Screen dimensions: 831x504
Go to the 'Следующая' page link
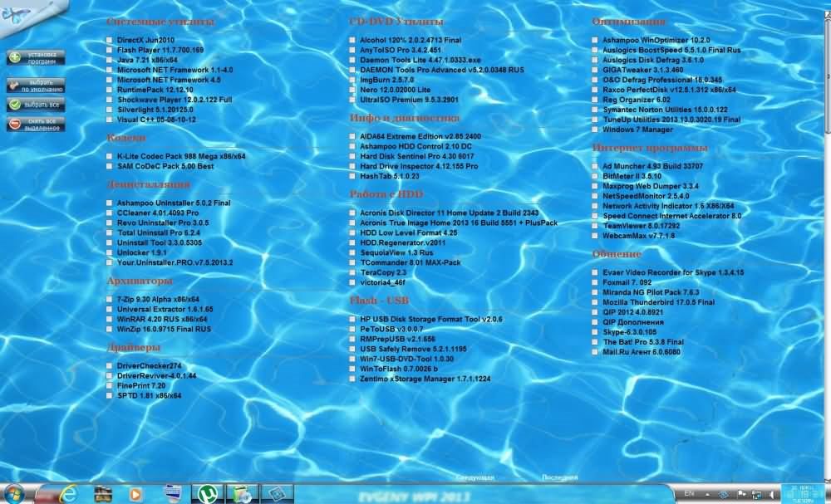(x=476, y=477)
